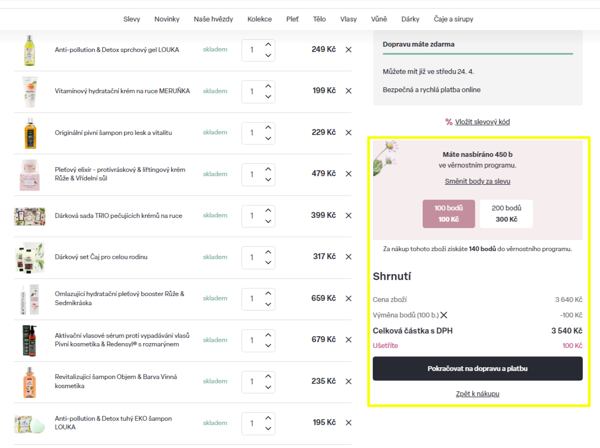Choose the 200 bodů for 300 Kč option
This screenshot has height=448, width=600.
point(506,213)
